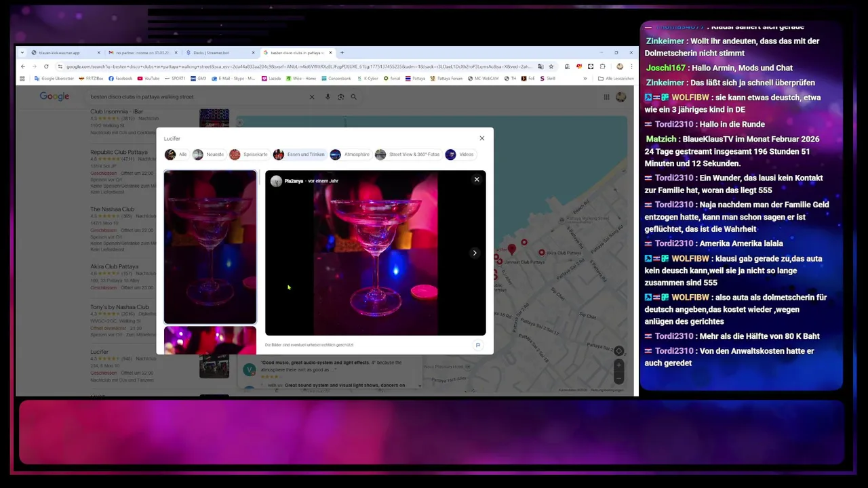Open the cocktail glass thumbnail in the list
This screenshot has height=488, width=868.
tap(210, 247)
